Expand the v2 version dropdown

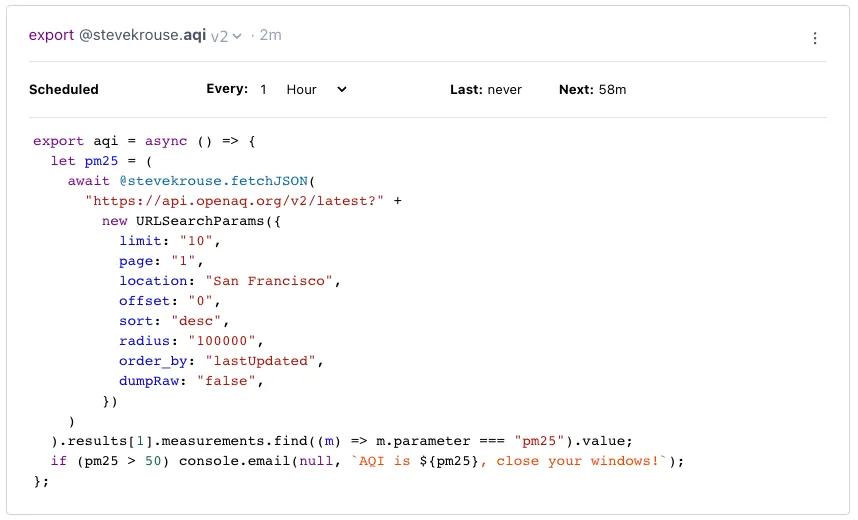point(226,35)
